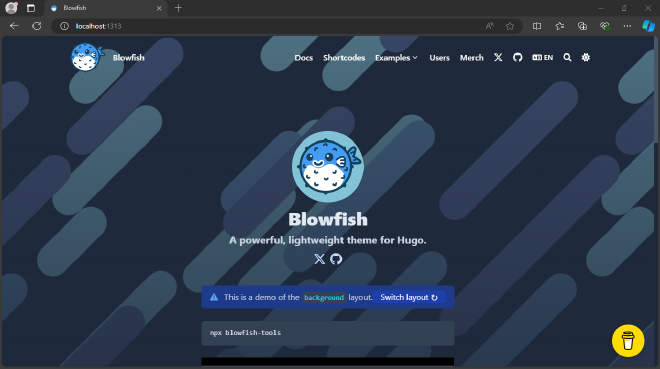The width and height of the screenshot is (660, 369).
Task: Reload the localhost page
Action: pos(37,26)
